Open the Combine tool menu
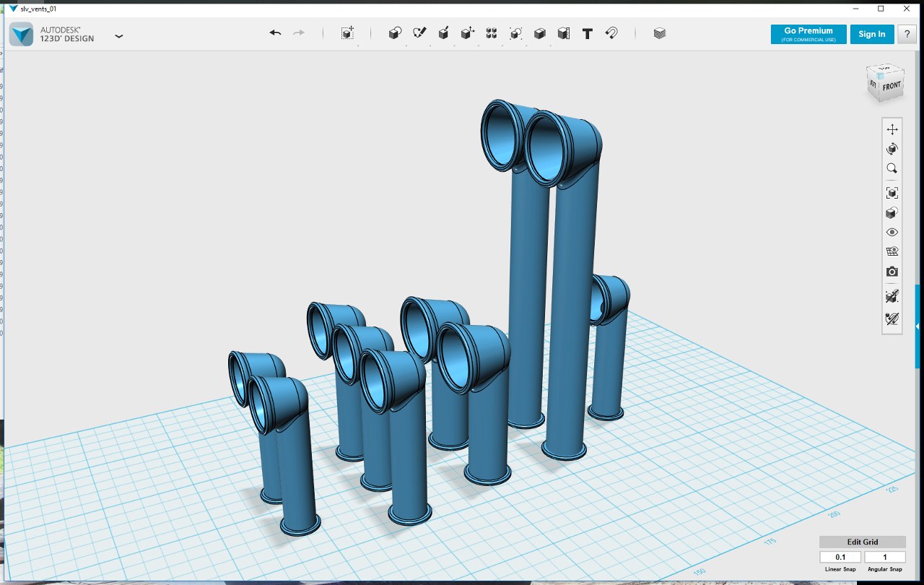 click(x=539, y=33)
